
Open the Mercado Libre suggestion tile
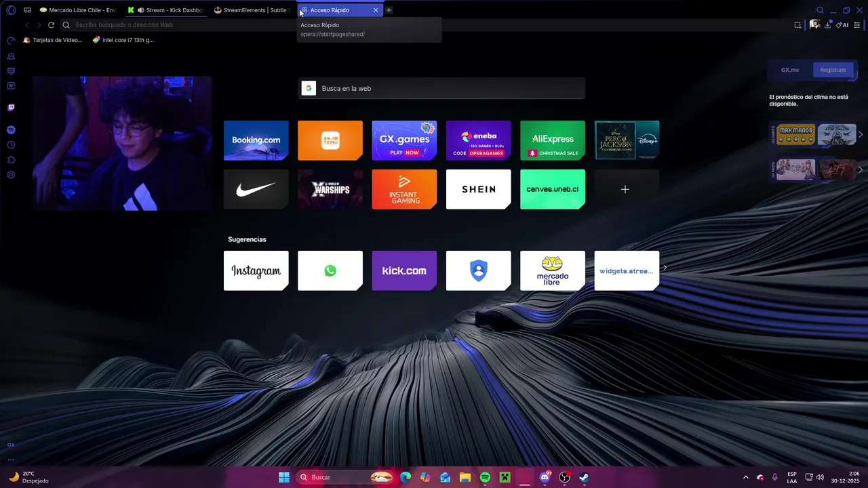pos(553,270)
